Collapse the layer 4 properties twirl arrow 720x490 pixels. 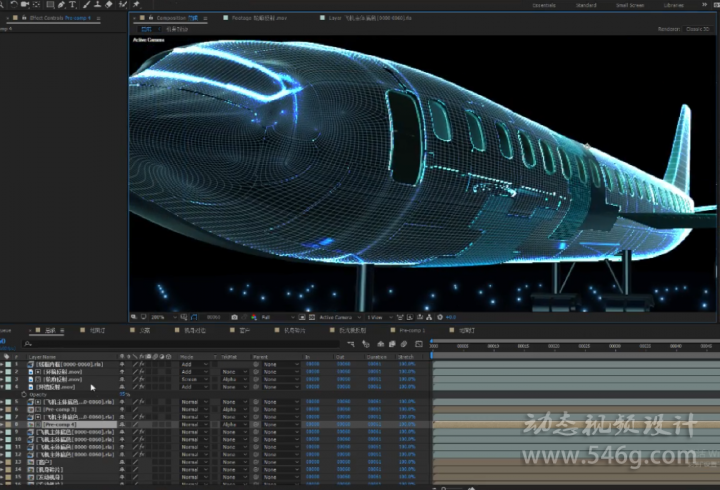[2, 387]
